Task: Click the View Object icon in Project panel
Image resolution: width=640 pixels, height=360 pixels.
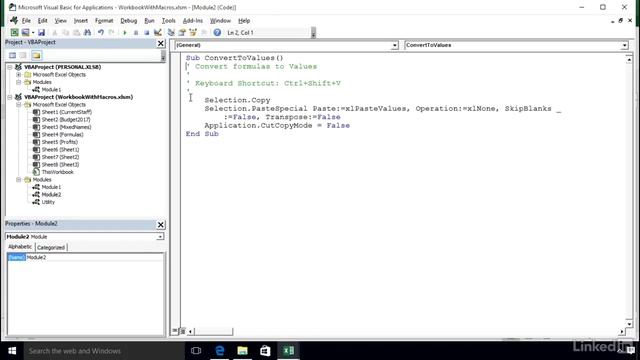Action: [x=24, y=55]
